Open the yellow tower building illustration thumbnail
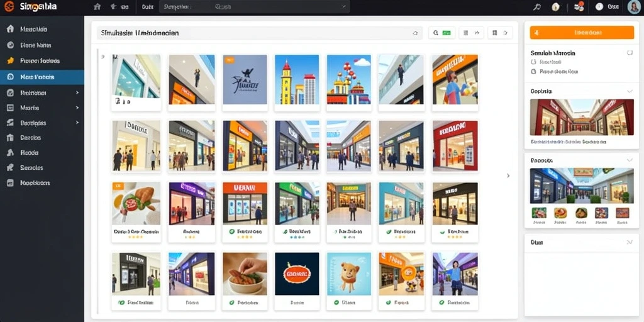 297,80
